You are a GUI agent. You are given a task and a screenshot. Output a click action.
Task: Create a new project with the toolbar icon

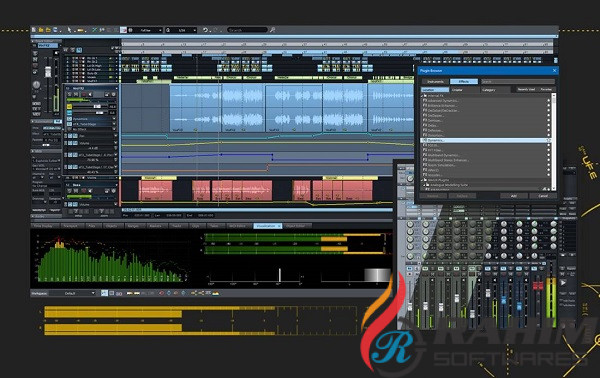click(34, 30)
